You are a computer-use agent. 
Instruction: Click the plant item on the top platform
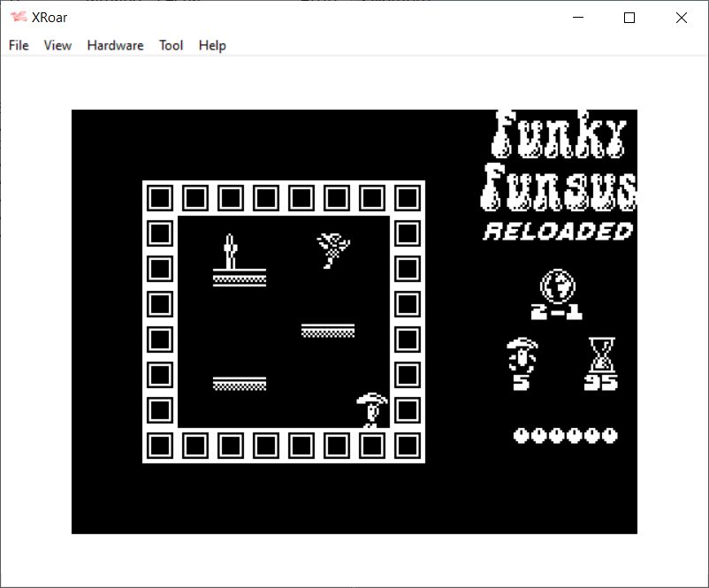231,253
